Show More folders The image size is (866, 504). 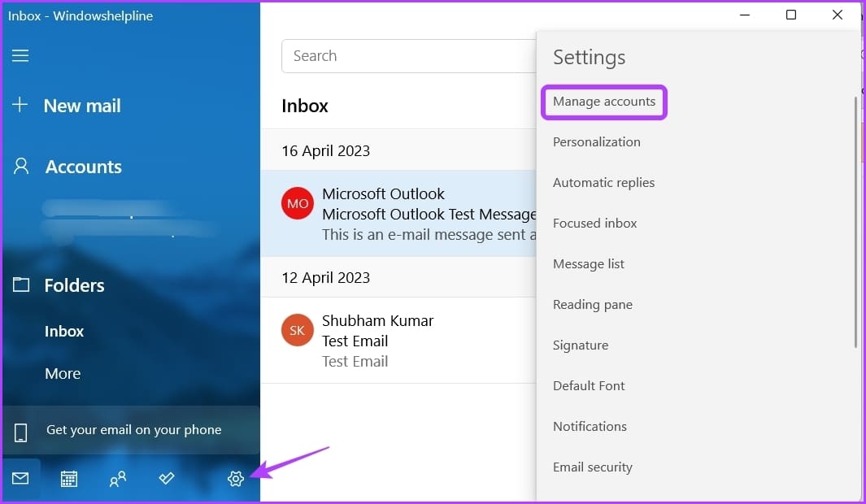63,374
